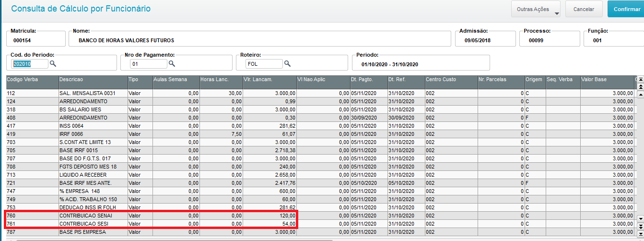The width and height of the screenshot is (644, 241).
Task: Click the Cod. do Periodo search magnifier icon
Action: [53, 63]
